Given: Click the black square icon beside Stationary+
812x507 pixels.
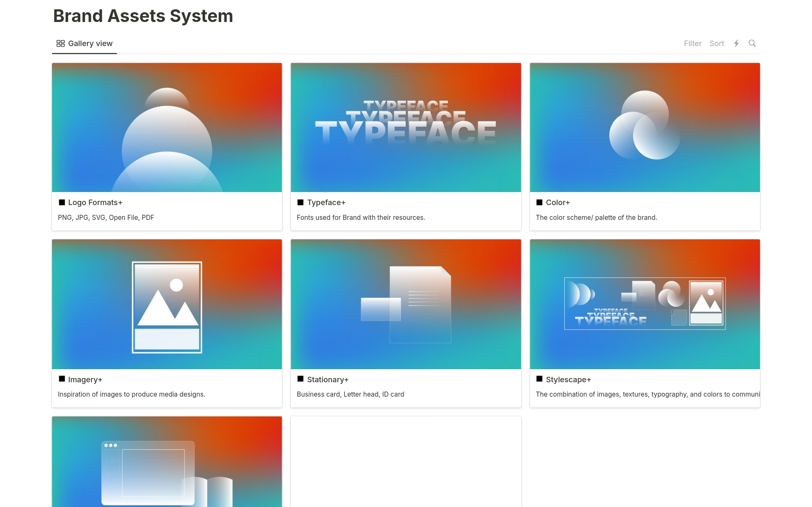Looking at the screenshot, I should point(301,379).
